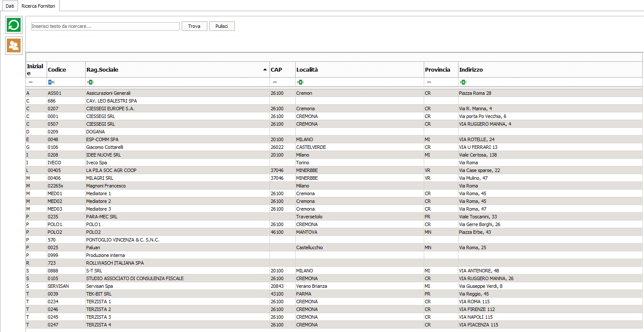644x332 pixels.
Task: Open filter operator icon under Località column
Action: [300, 82]
